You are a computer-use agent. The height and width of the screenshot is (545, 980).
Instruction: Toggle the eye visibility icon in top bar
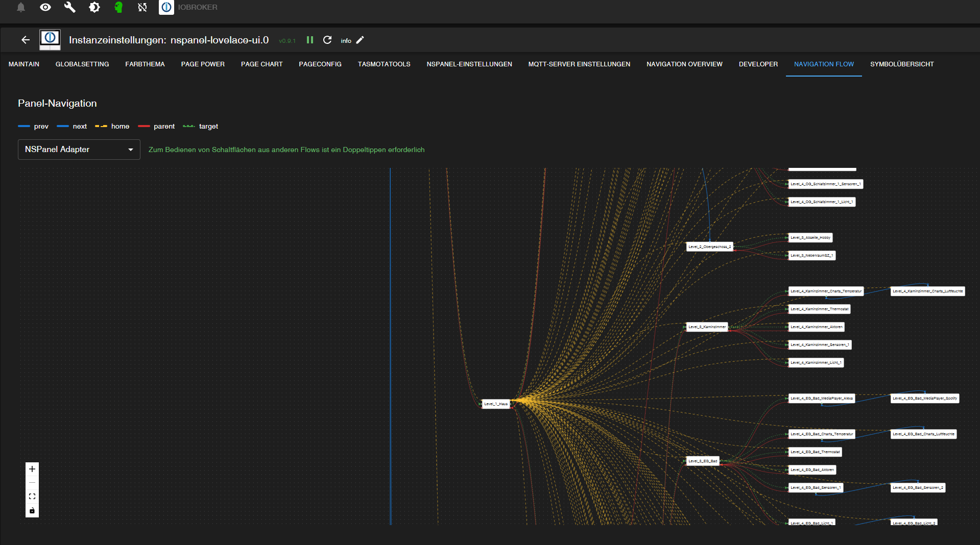pyautogui.click(x=45, y=7)
